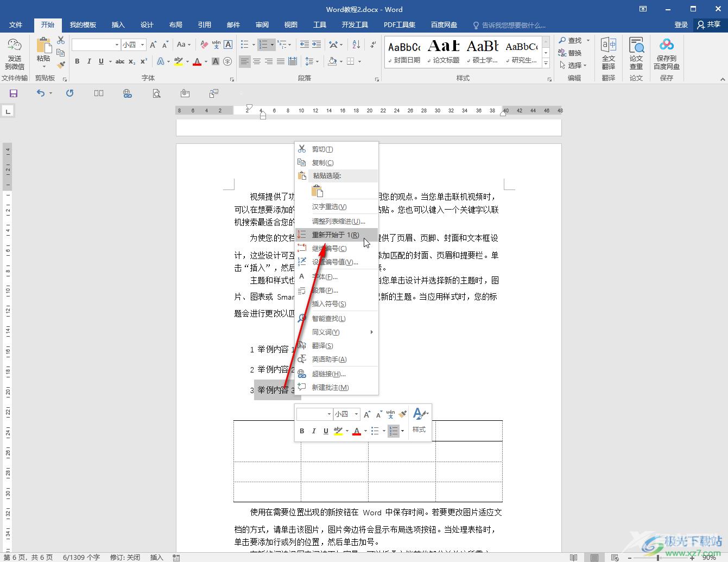Open the ribbon font name dropdown
Screen dimensions: 728x562
click(116, 45)
